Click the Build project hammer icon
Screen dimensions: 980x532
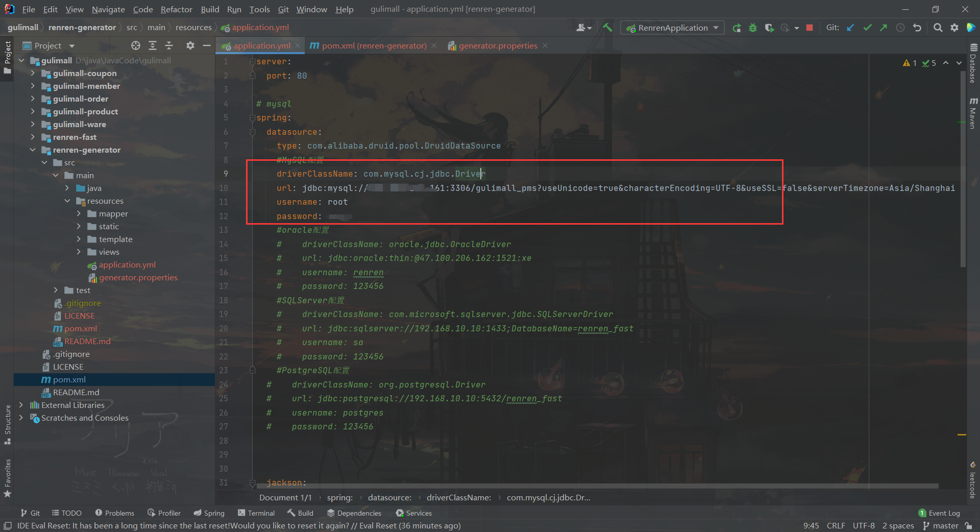tap(607, 28)
